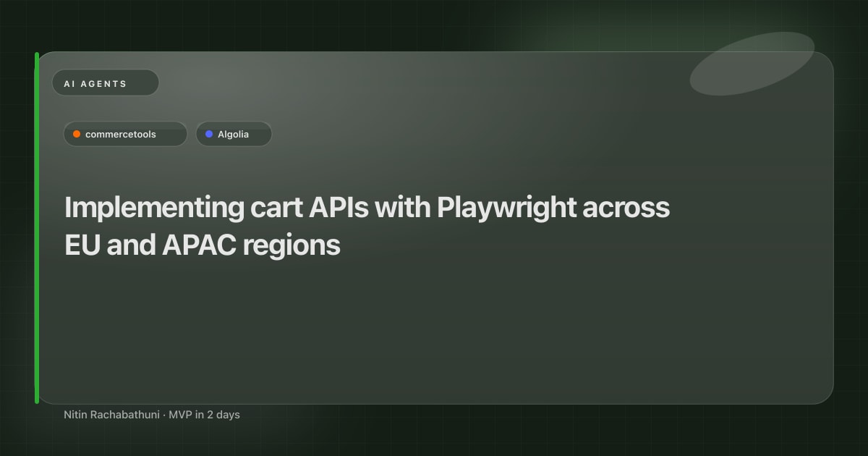The height and width of the screenshot is (456, 868).
Task: Click the author name Nitin Rachabathuni
Action: (x=111, y=415)
